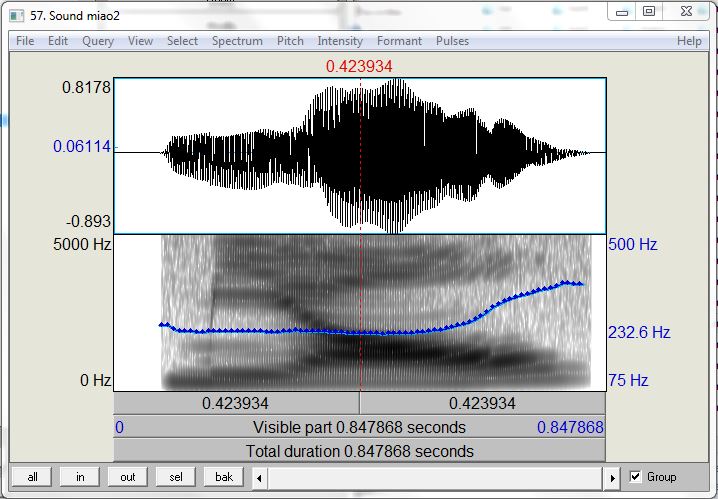718x499 pixels.
Task: Open the File menu
Action: click(25, 41)
